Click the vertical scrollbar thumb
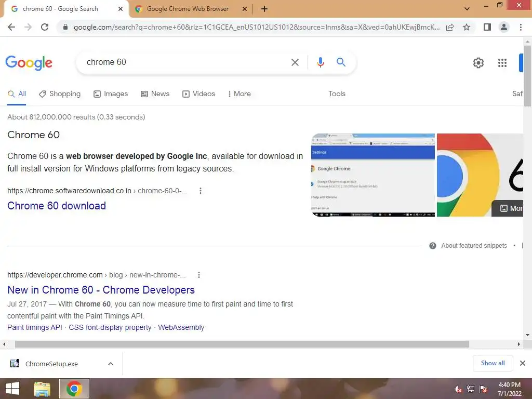 [527, 76]
